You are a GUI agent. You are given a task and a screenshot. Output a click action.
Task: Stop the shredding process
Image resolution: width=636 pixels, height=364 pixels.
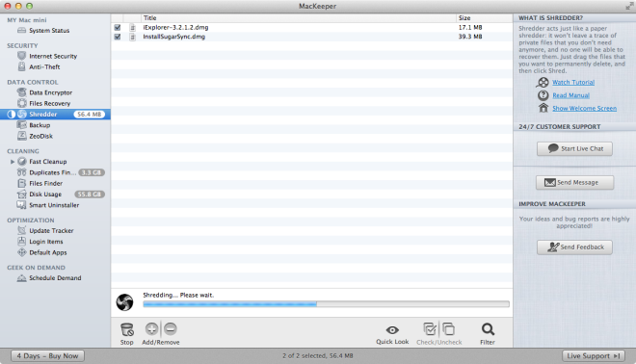[x=127, y=333]
